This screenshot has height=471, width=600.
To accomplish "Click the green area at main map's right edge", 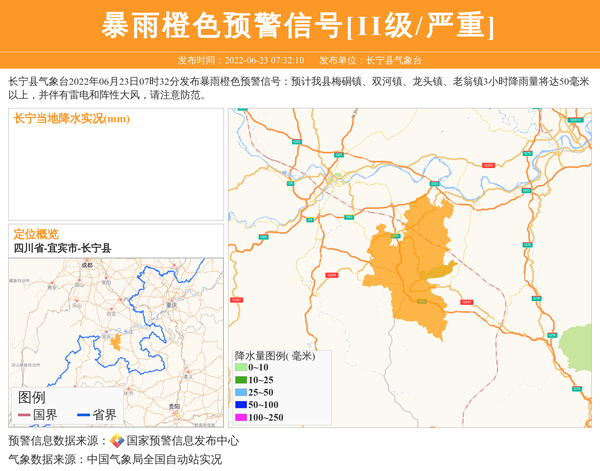I will [x=578, y=347].
